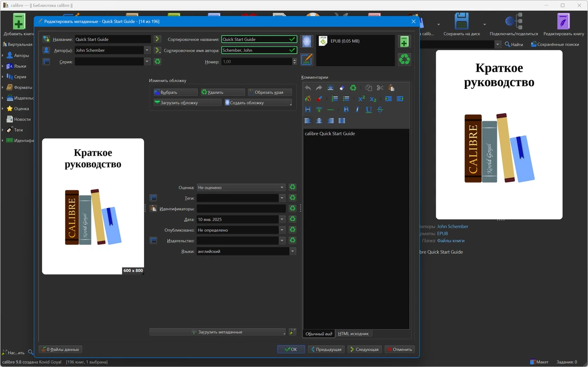
Task: Open manage authors icon beside Автор(ы)
Action: [x=47, y=50]
